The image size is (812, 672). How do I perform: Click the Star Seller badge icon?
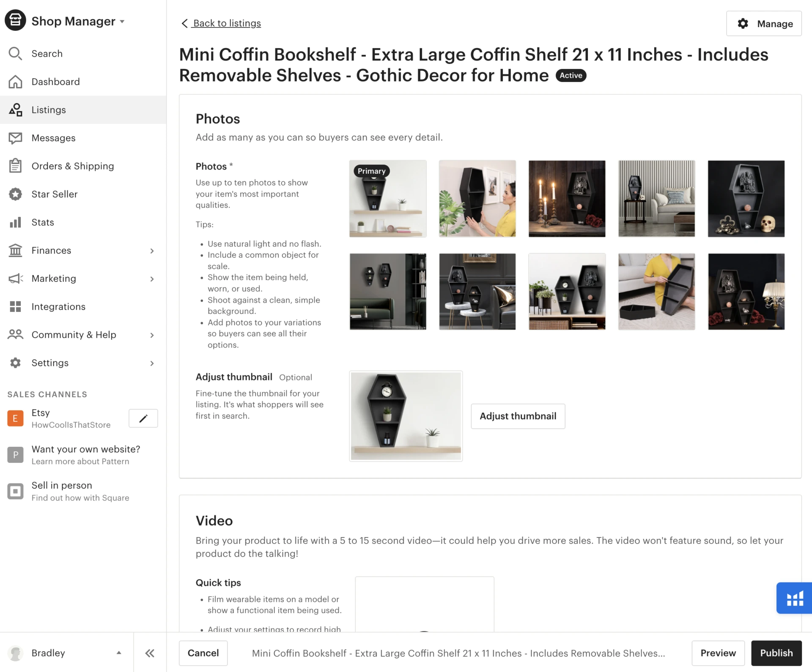[16, 194]
